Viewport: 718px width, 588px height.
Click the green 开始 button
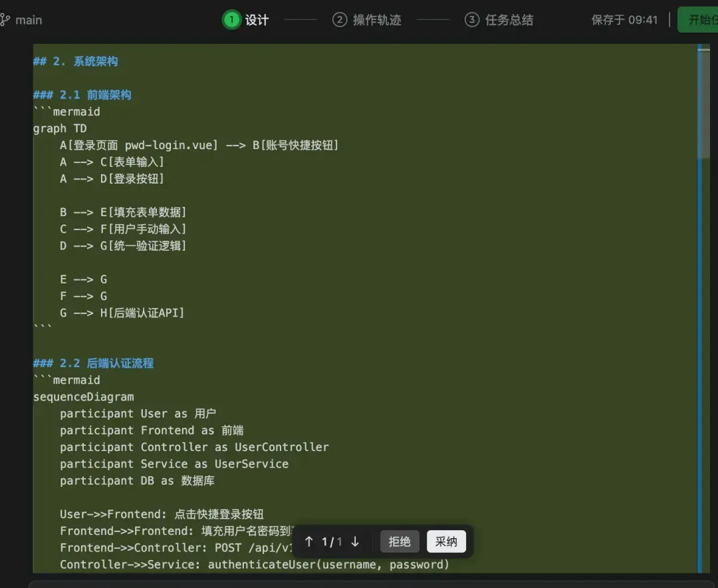click(698, 20)
